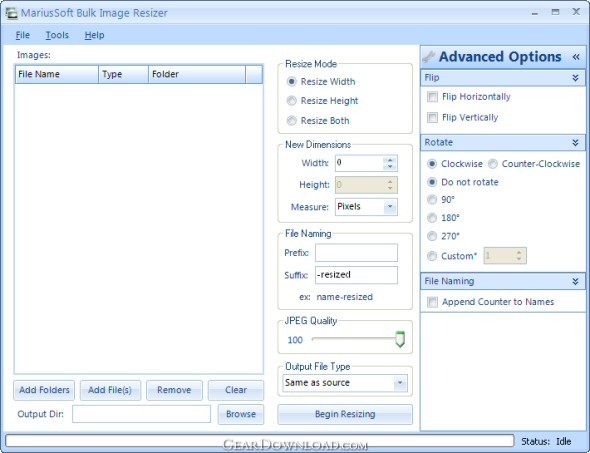Tick Append Counter to Names checkbox
The width and height of the screenshot is (590, 453).
click(432, 302)
